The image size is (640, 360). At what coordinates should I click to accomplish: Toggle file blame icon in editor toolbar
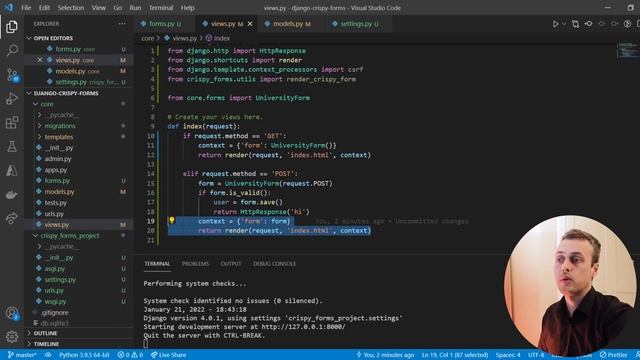pyautogui.click(x=627, y=24)
